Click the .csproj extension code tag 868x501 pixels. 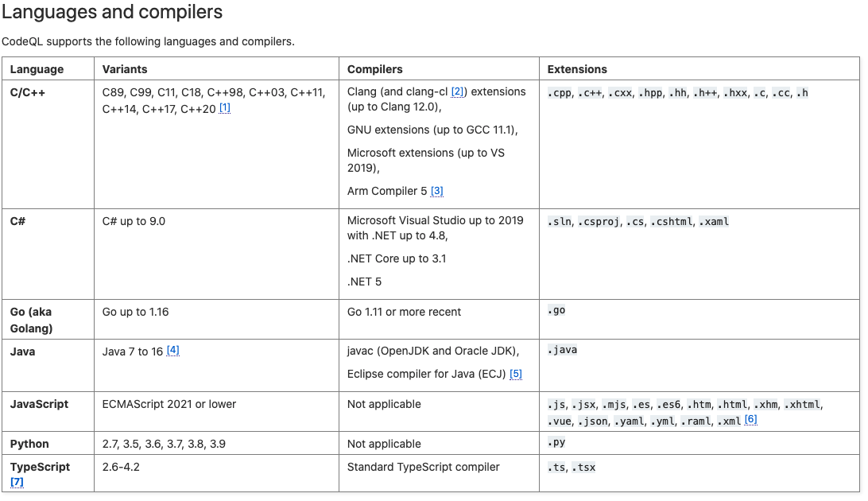pyautogui.click(x=599, y=221)
